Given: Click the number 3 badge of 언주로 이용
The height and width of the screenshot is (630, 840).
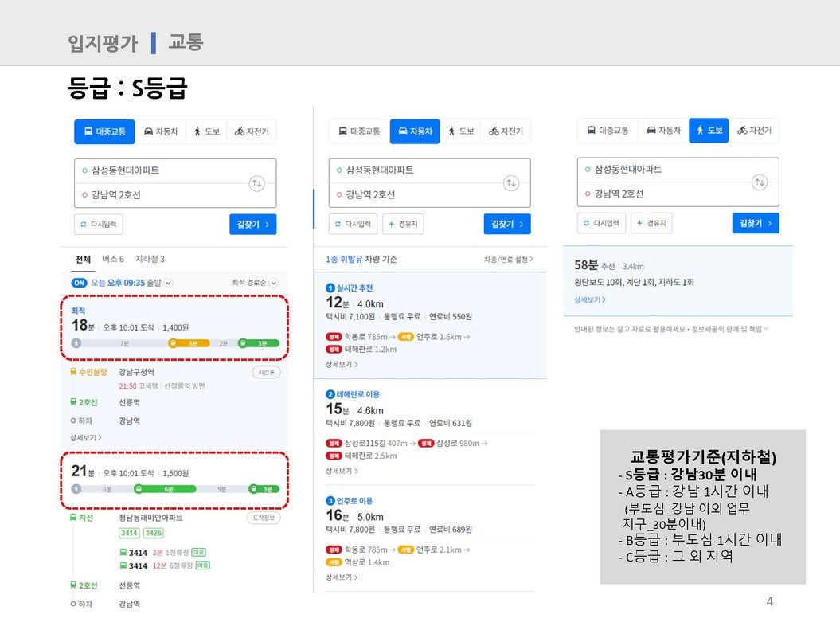Looking at the screenshot, I should coord(330,501).
